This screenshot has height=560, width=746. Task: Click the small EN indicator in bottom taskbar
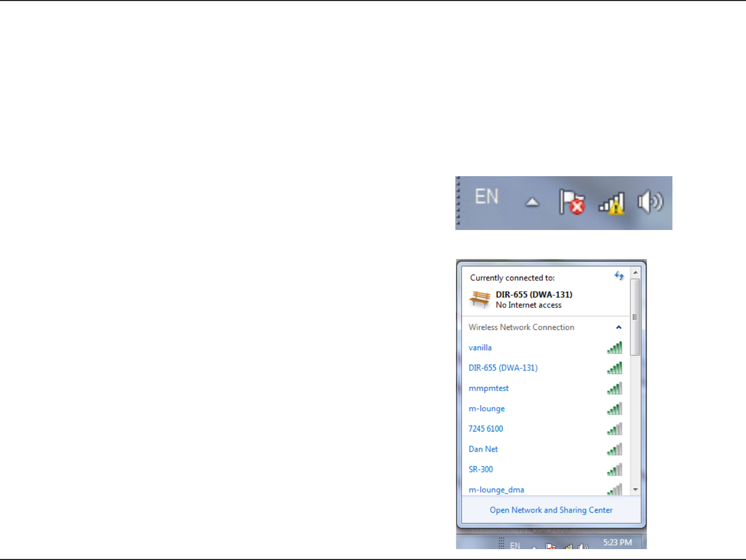(x=515, y=545)
